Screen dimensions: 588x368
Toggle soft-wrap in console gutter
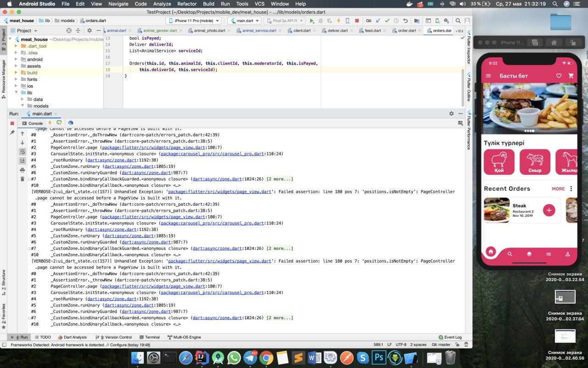coord(22,152)
